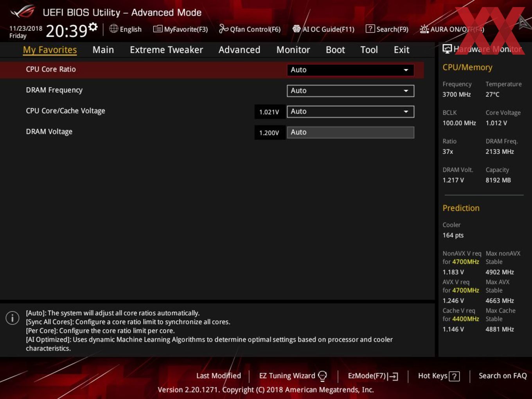Click the Search(F9) label
This screenshot has height=399, width=532.
(x=392, y=29)
